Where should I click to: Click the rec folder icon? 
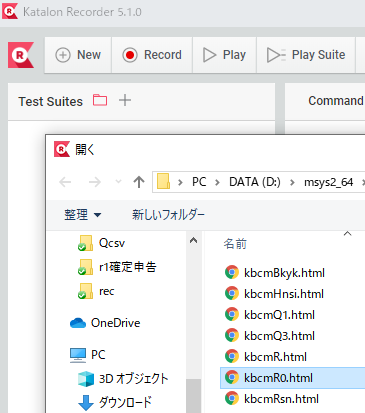click(x=85, y=291)
